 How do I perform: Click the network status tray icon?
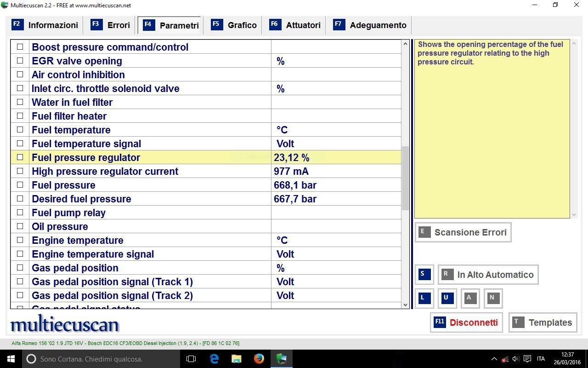[x=505, y=359]
